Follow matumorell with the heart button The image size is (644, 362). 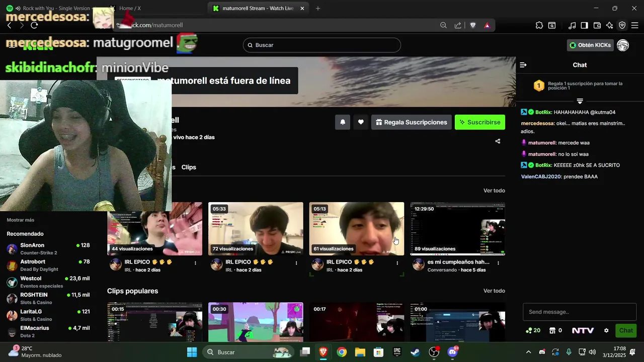[361, 122]
